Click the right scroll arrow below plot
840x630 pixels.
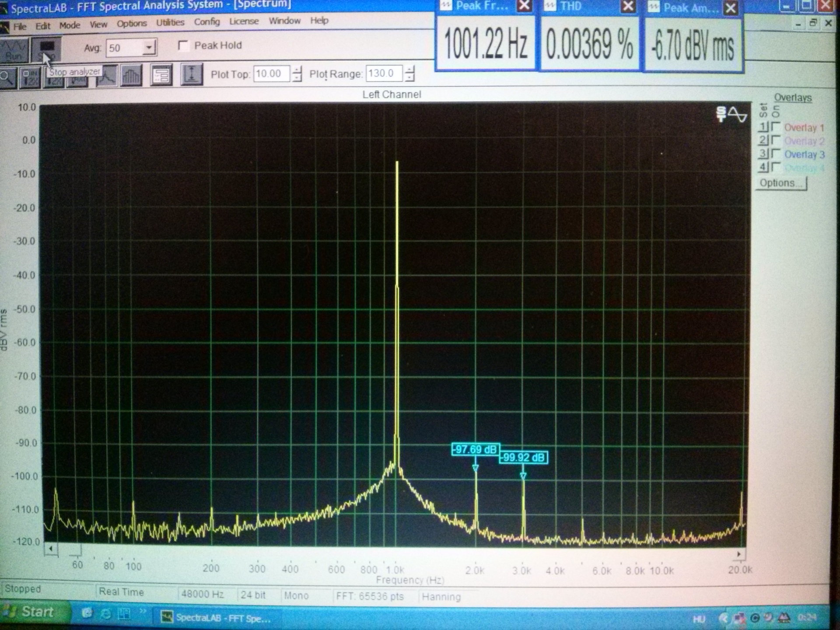[x=739, y=554]
